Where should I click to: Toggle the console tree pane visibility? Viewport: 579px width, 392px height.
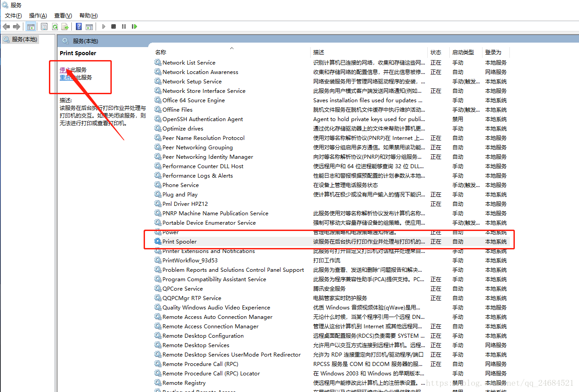coord(31,26)
